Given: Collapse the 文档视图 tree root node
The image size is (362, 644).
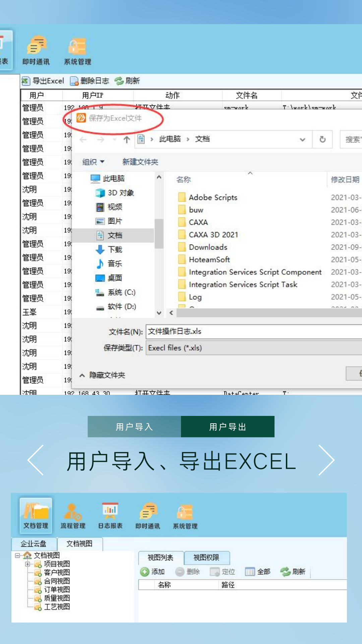Looking at the screenshot, I should [17, 555].
